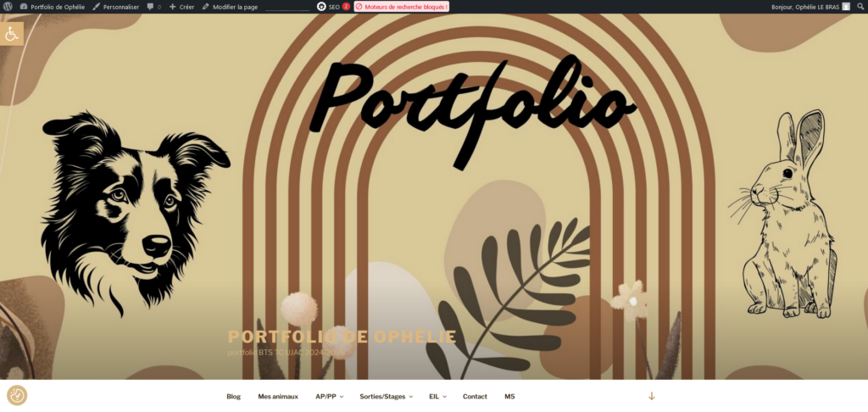Click the user avatar thumbnail
The width and height of the screenshot is (868, 412).
[x=846, y=7]
